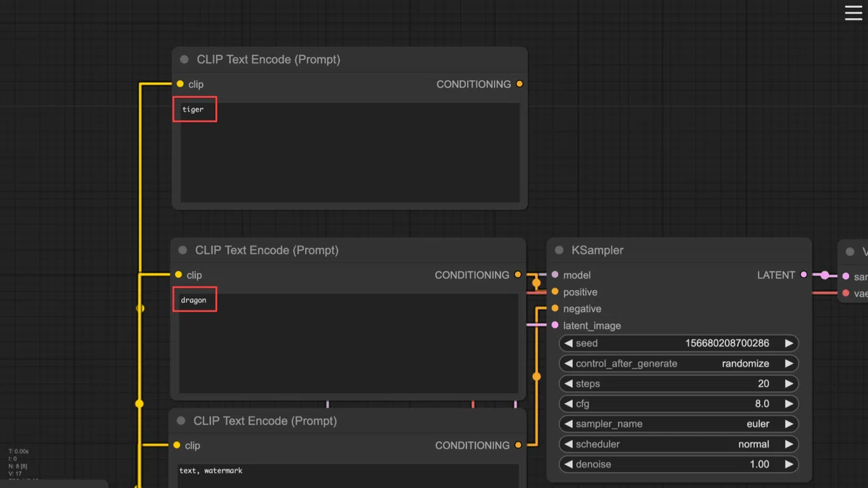Screen dimensions: 868x488
Task: Collapse the CLIP Text Encode node containing dragon
Action: tap(183, 250)
